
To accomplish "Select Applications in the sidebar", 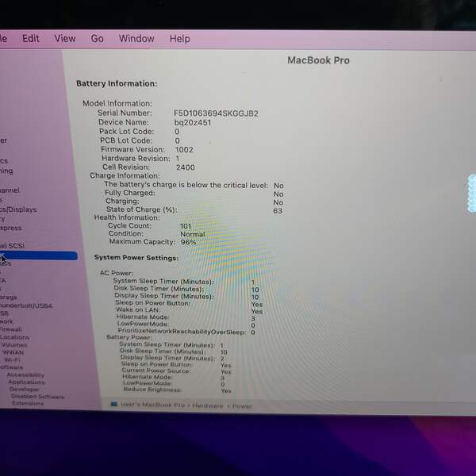I will 26,382.
